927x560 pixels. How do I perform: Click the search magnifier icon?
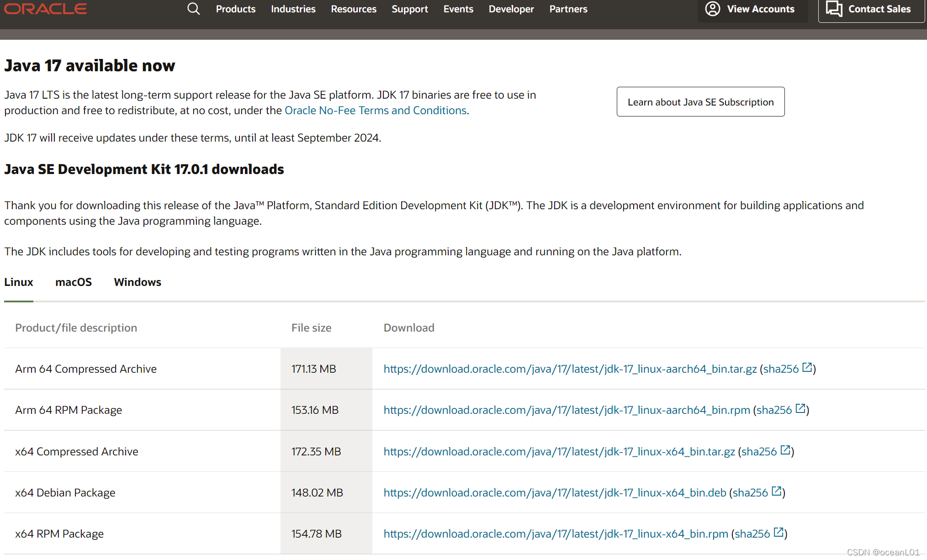pyautogui.click(x=193, y=9)
